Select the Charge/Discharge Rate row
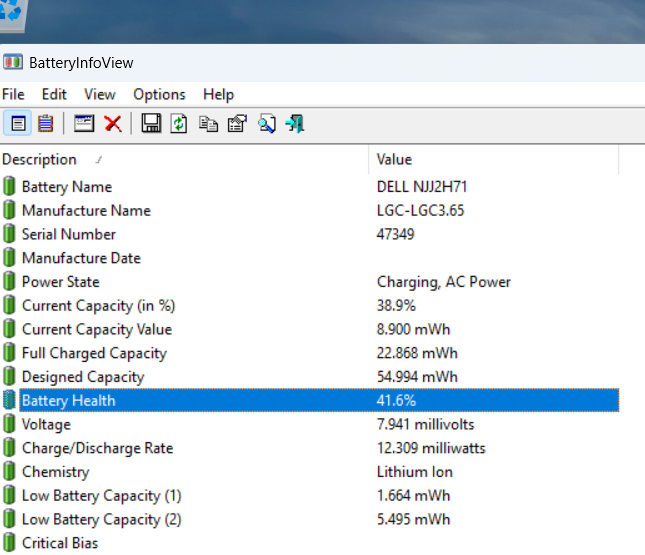 (309, 448)
